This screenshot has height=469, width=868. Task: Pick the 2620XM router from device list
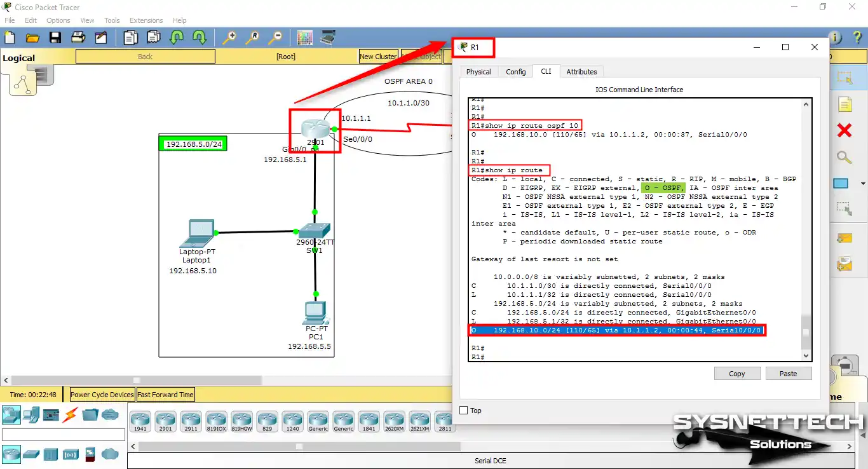(394, 421)
